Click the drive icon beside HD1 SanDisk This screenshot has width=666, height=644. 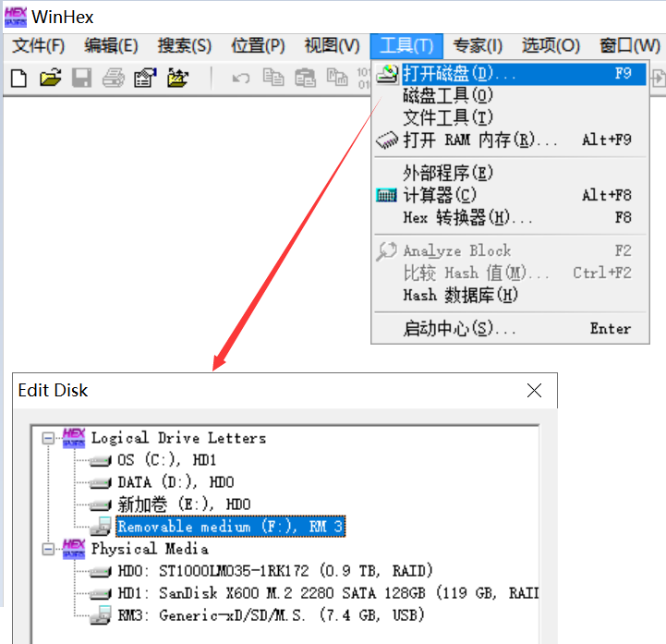click(101, 594)
